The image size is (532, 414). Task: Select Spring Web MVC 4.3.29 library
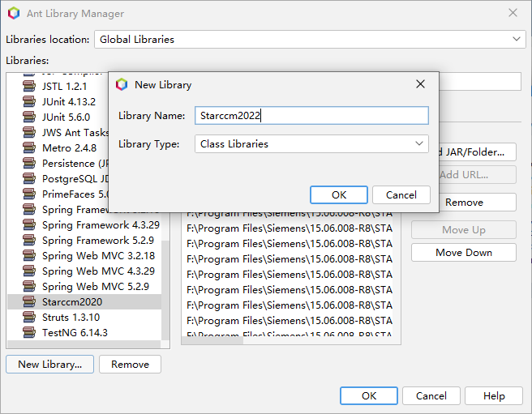(98, 271)
